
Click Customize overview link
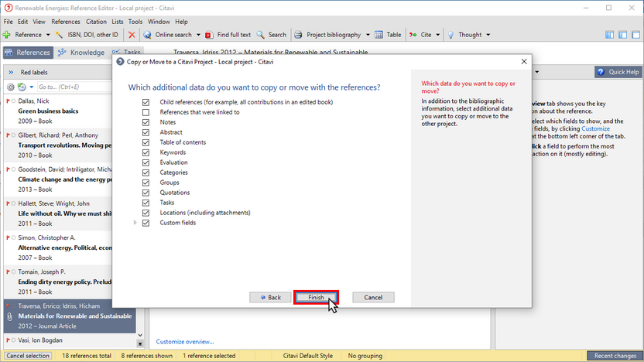(x=185, y=341)
